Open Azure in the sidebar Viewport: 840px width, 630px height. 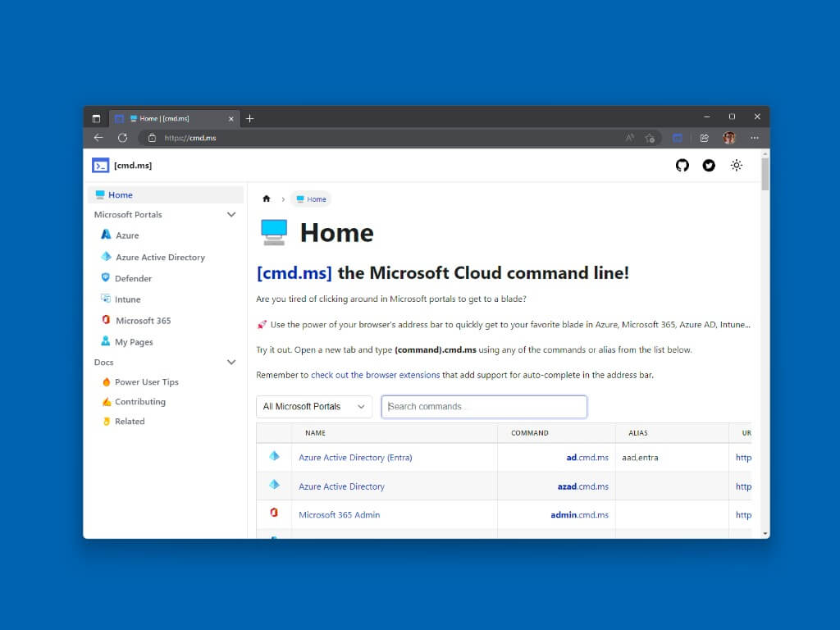[127, 235]
